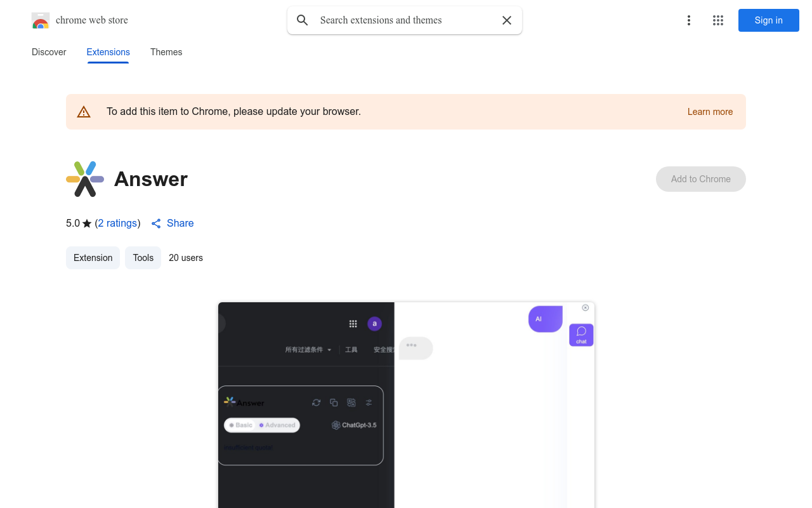Click the Chrome Web Store logo
Image resolution: width=812 pixels, height=508 pixels.
point(41,20)
